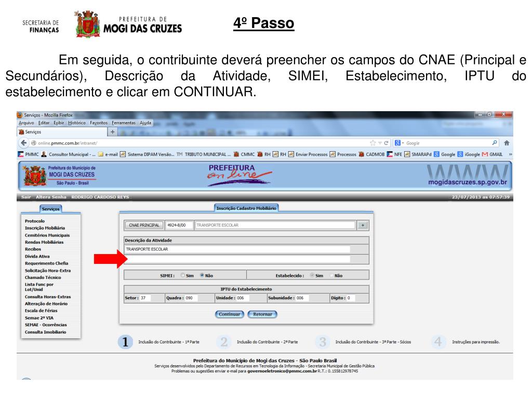
Task: Click second empty activity description field
Action: click(237, 259)
